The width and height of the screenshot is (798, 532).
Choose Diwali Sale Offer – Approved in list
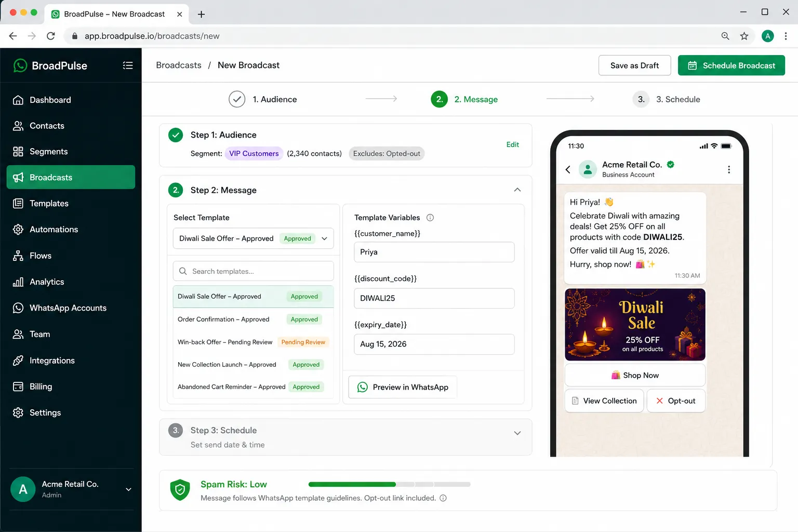point(254,297)
